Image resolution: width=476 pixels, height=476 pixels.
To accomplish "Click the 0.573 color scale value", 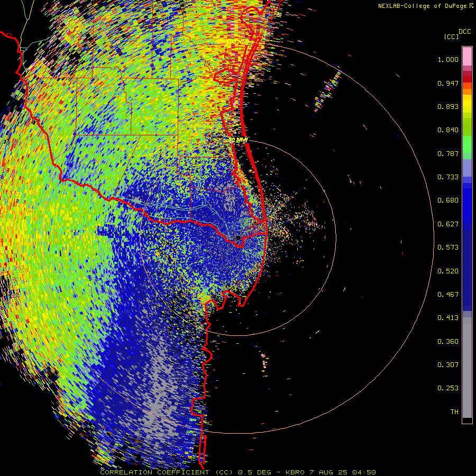I will coord(448,248).
